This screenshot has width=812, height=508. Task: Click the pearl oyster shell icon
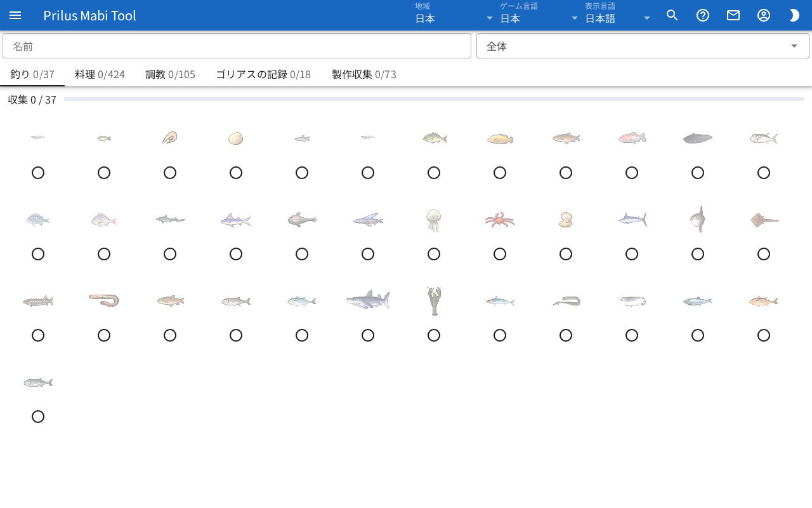coord(566,220)
